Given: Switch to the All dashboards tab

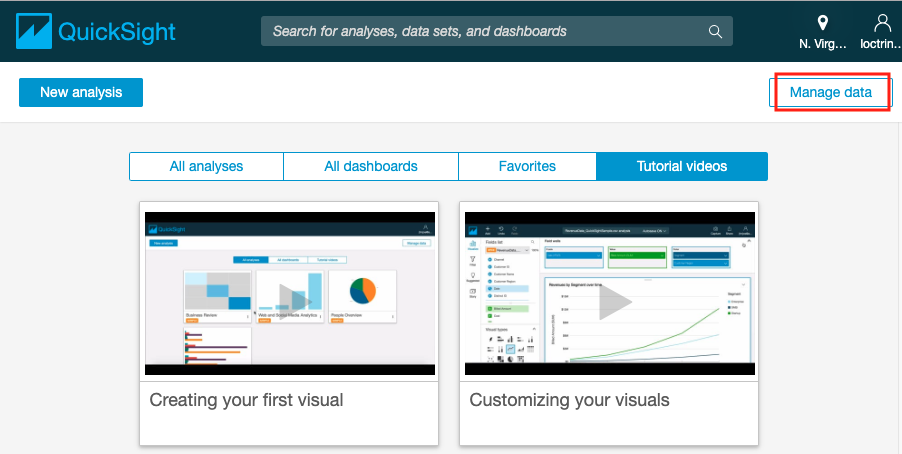Looking at the screenshot, I should (x=371, y=166).
